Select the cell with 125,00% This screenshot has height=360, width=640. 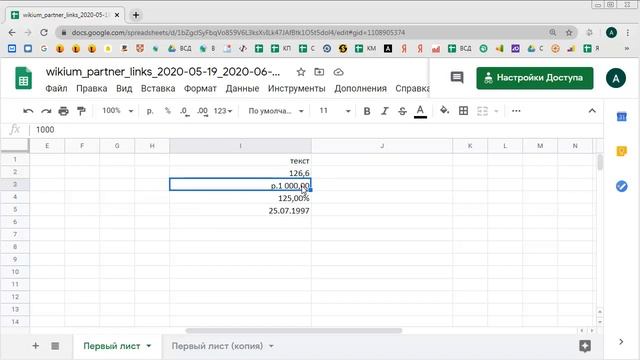240,198
